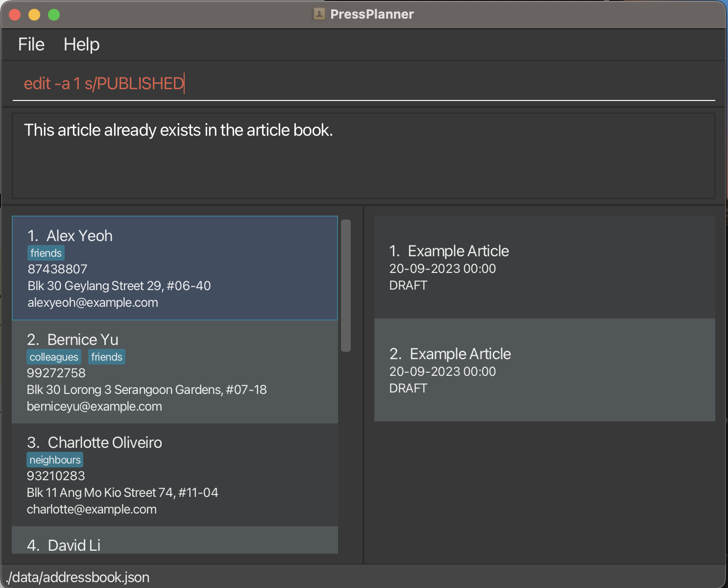The image size is (728, 588).
Task: Click address Blk 11 Ang Mo Kio Street 74
Action: (x=122, y=492)
